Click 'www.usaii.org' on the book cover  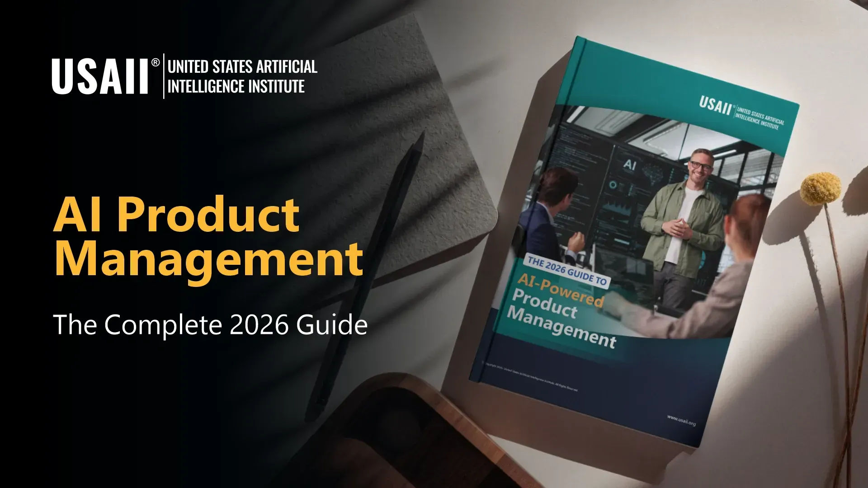pos(681,421)
